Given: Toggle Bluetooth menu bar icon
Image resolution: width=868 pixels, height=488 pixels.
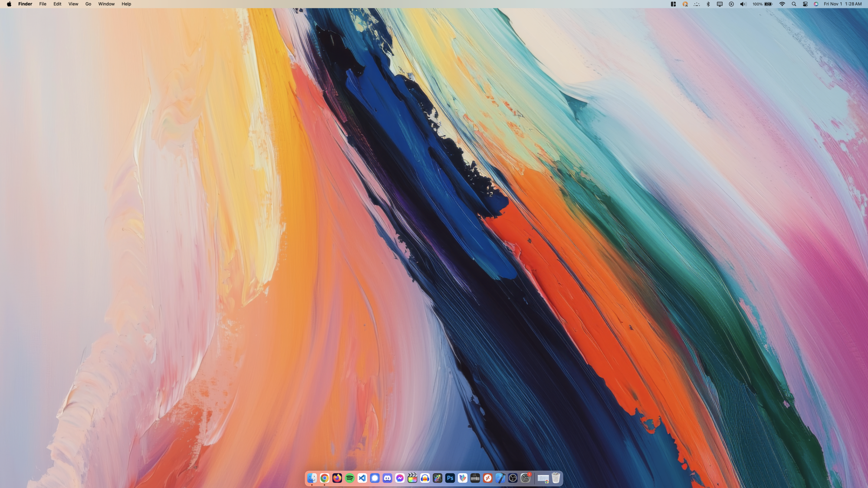Looking at the screenshot, I should pyautogui.click(x=708, y=4).
